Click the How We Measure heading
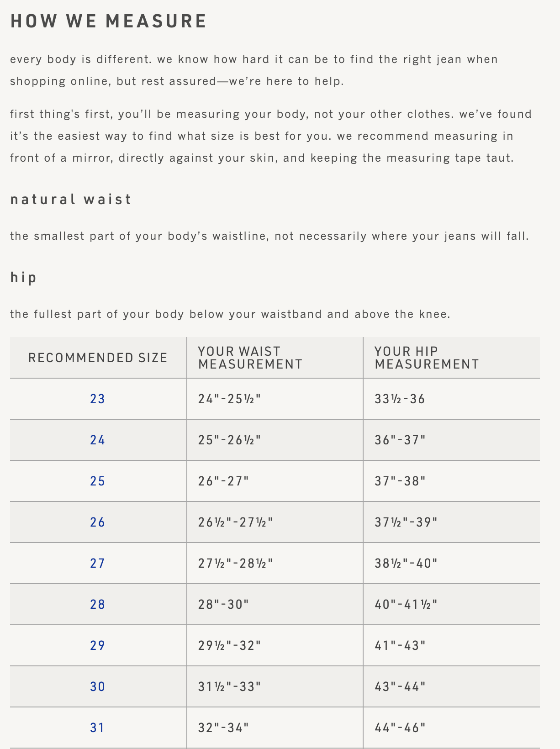The image size is (560, 749). tap(109, 21)
